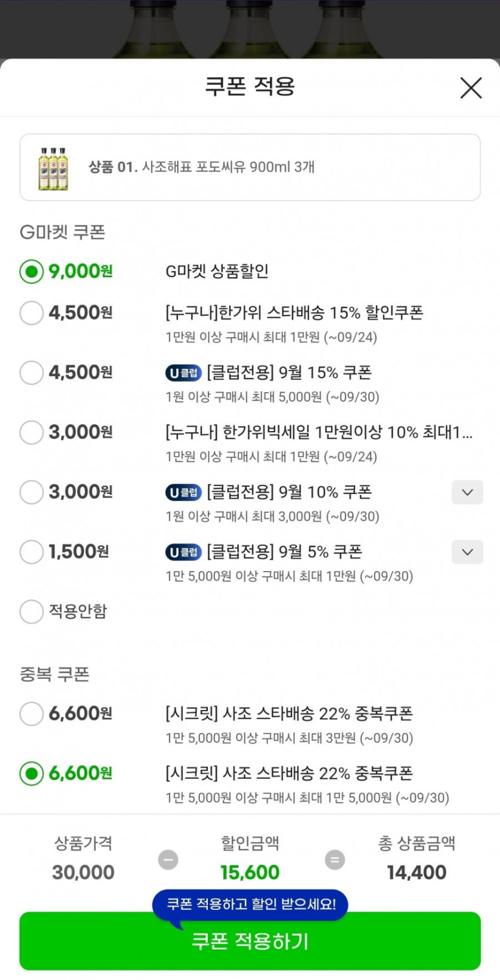
Task: Click U클럽 badge on 9월 15% 쿠폰
Action: click(183, 373)
